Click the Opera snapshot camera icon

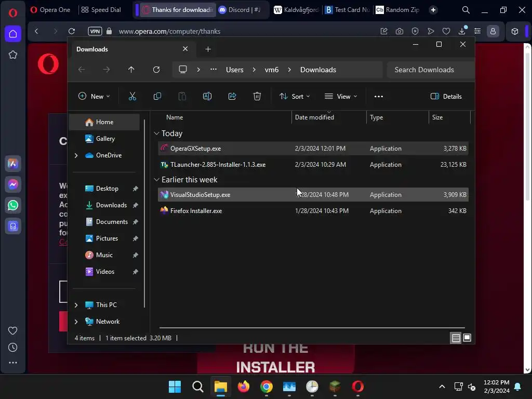point(400,31)
